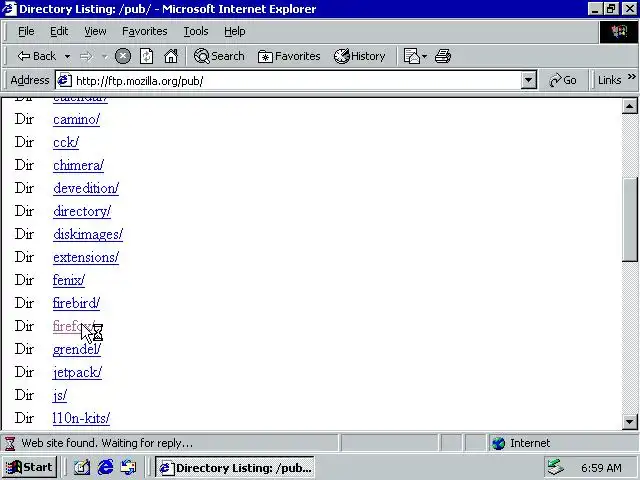
Task: Open the Help menu
Action: pos(235,31)
